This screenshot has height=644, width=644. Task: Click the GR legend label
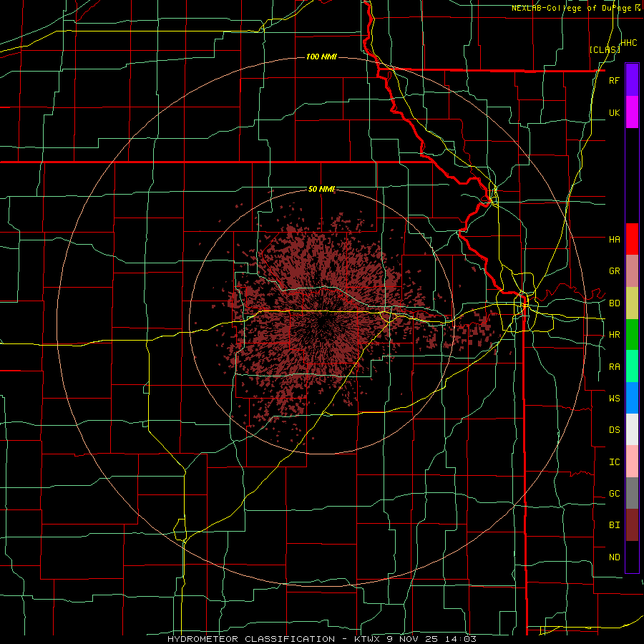[x=614, y=271]
